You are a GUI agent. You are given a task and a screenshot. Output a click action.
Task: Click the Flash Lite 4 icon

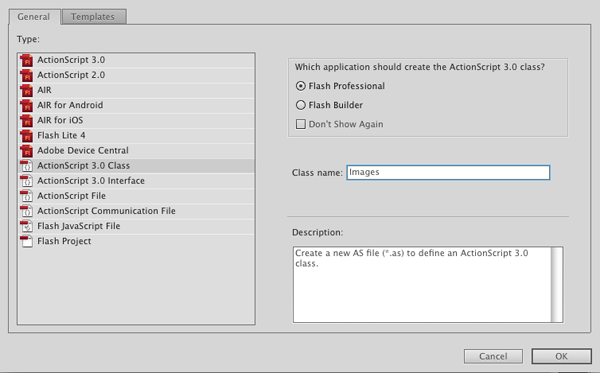(x=26, y=135)
